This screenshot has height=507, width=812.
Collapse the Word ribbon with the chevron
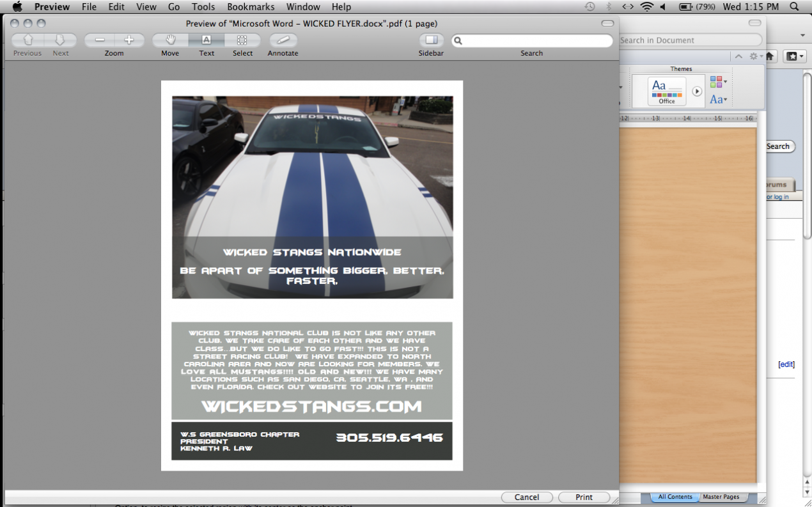click(x=738, y=56)
